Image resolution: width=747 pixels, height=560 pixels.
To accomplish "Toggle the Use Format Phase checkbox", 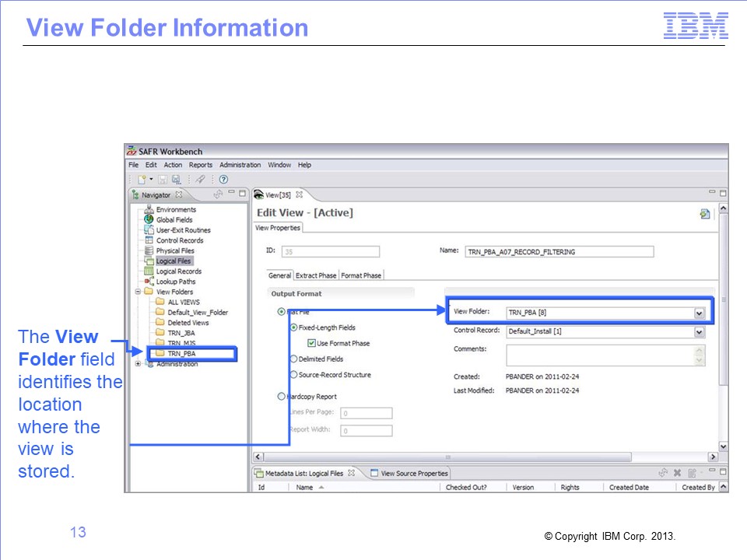I will 311,343.
